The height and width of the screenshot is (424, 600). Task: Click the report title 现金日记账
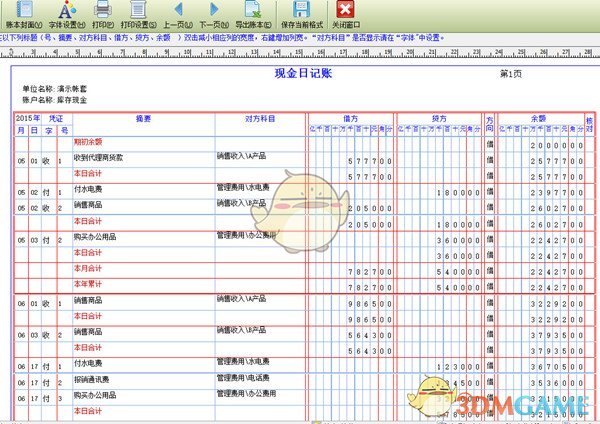coord(303,73)
